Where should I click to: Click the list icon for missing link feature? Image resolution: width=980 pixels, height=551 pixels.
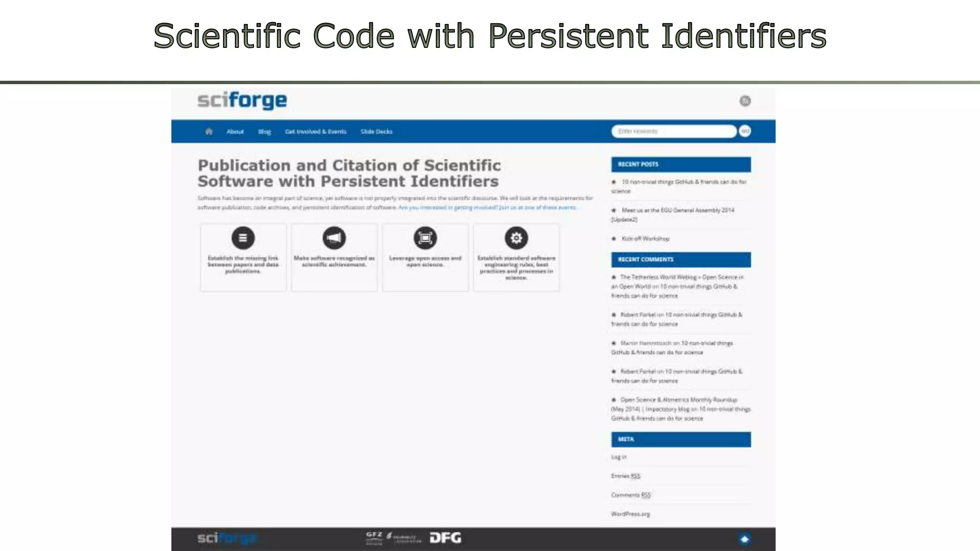click(x=243, y=238)
